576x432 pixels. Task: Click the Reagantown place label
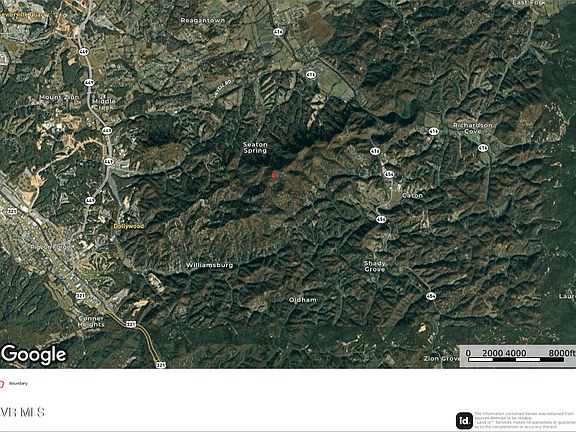point(202,21)
